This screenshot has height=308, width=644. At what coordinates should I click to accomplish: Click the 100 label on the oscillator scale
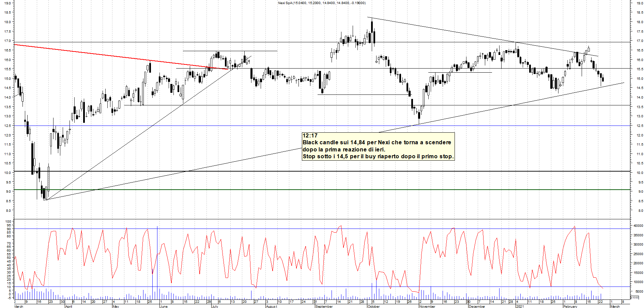8,222
